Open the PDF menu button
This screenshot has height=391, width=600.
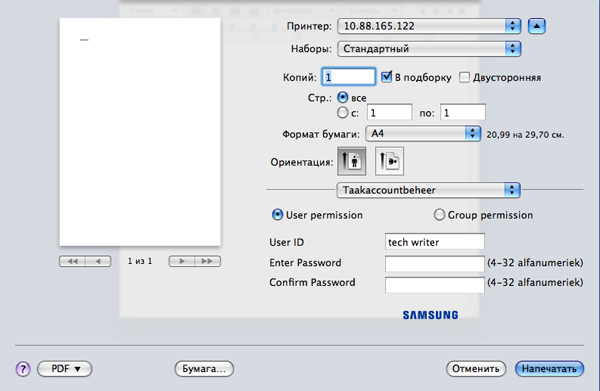click(x=65, y=369)
